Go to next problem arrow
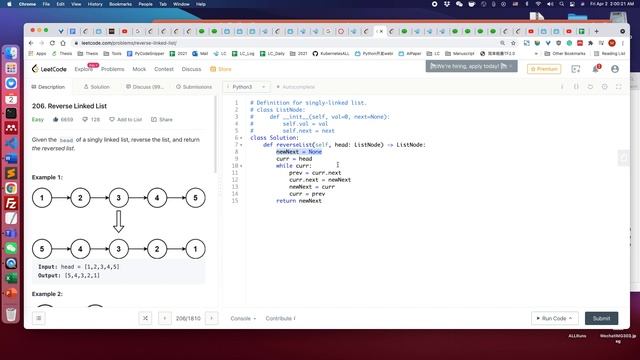 211,318
